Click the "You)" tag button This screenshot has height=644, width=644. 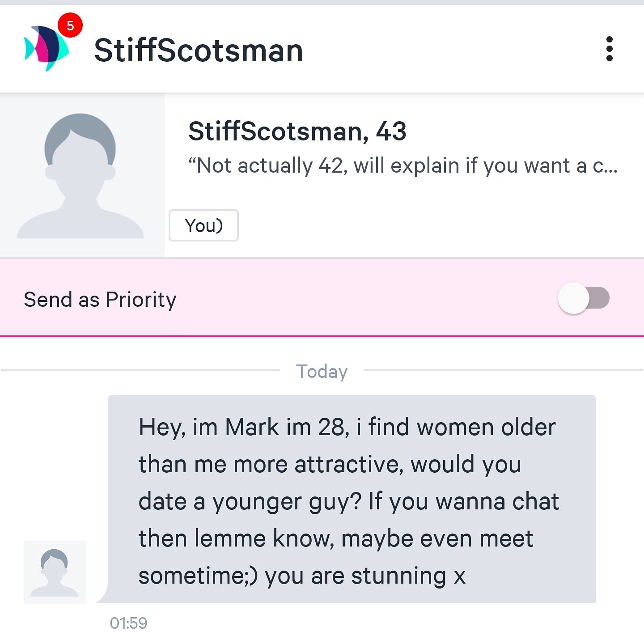(203, 225)
